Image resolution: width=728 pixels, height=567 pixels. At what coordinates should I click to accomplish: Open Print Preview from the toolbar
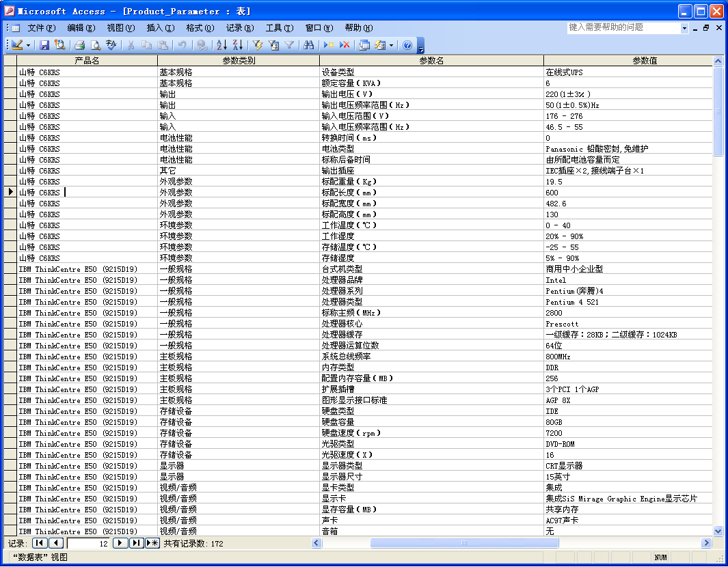[96, 45]
